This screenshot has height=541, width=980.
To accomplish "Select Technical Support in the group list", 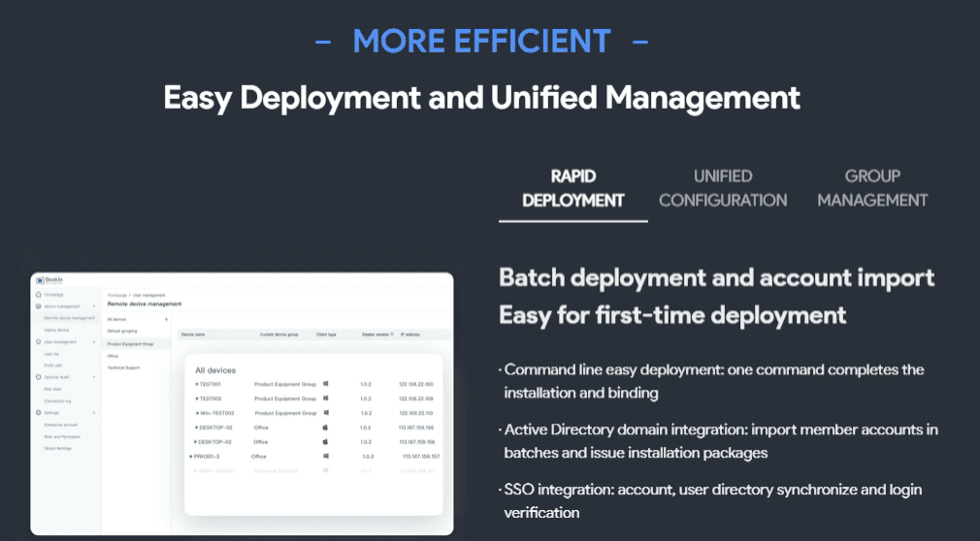I will coord(123,368).
